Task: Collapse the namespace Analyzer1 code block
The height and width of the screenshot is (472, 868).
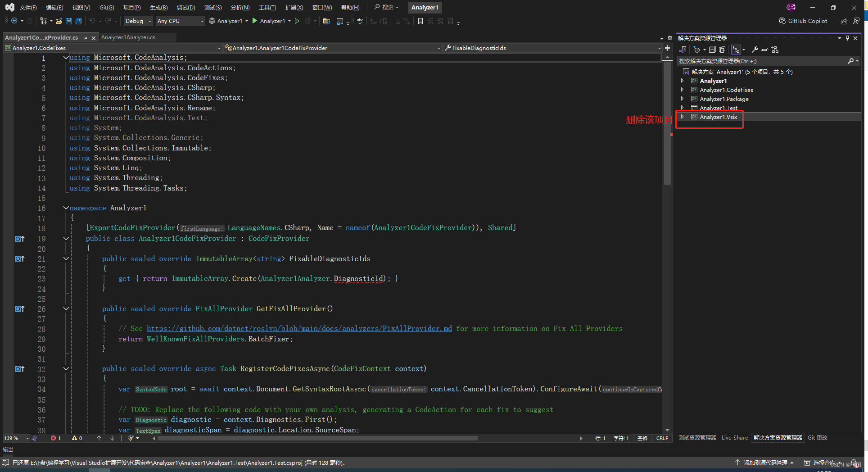Action: [66, 208]
